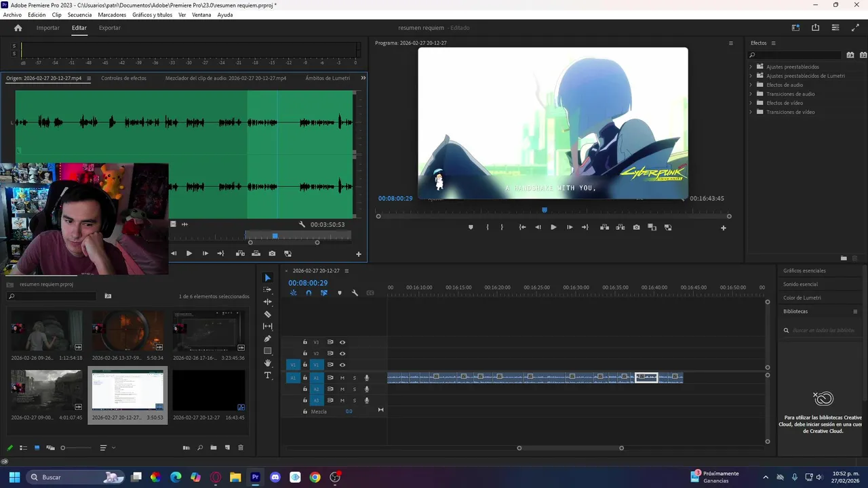Select the Type text tool

pyautogui.click(x=267, y=375)
